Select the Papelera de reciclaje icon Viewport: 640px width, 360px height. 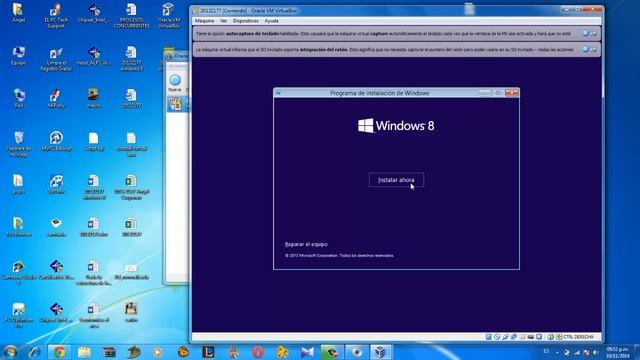[x=18, y=144]
